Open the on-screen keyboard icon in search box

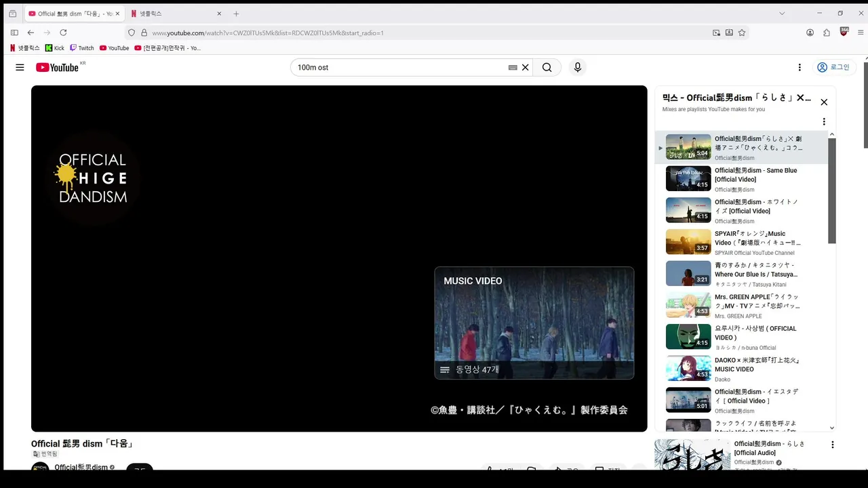(513, 67)
